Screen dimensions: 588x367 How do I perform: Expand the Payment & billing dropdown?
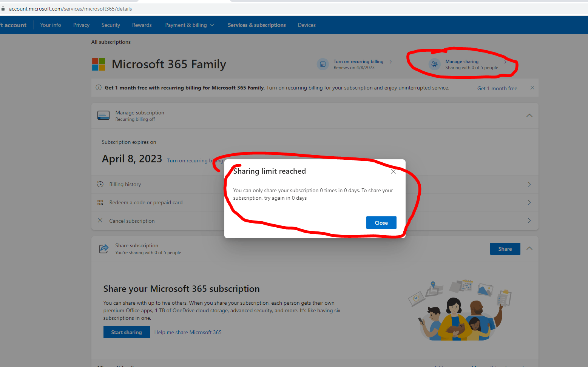pyautogui.click(x=190, y=25)
